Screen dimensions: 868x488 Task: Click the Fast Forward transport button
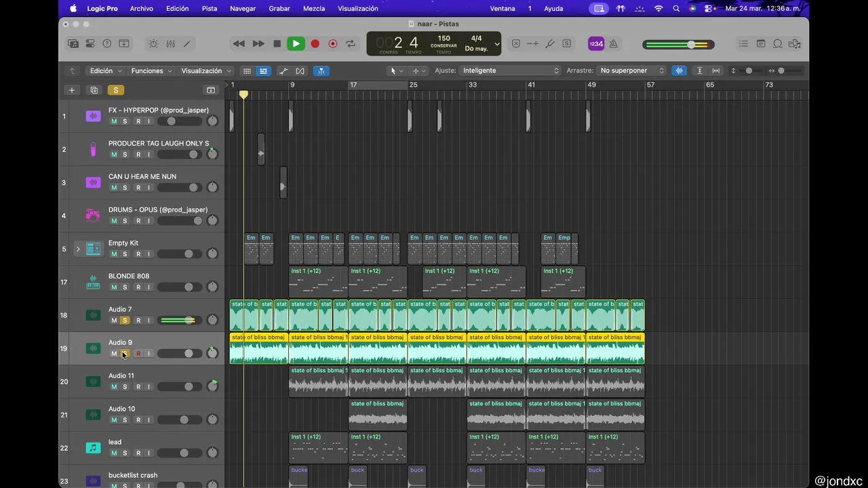click(258, 43)
